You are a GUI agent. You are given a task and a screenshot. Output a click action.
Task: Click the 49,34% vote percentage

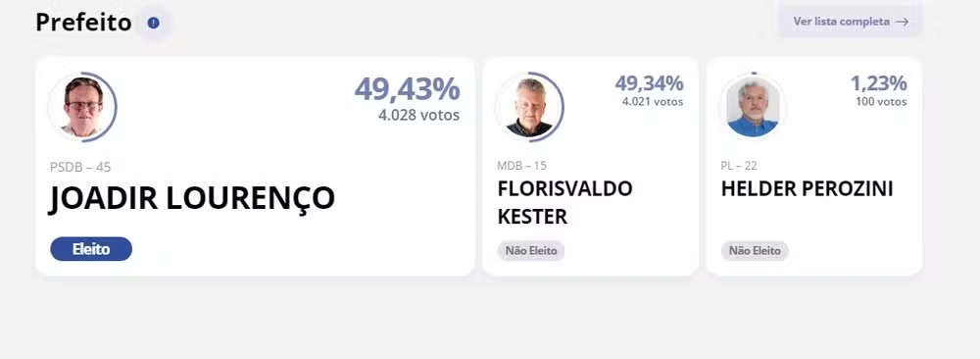click(x=650, y=83)
